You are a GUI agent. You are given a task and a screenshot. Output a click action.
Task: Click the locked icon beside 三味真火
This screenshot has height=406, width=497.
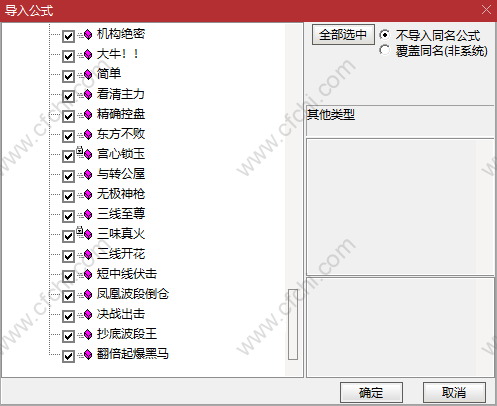click(x=84, y=233)
